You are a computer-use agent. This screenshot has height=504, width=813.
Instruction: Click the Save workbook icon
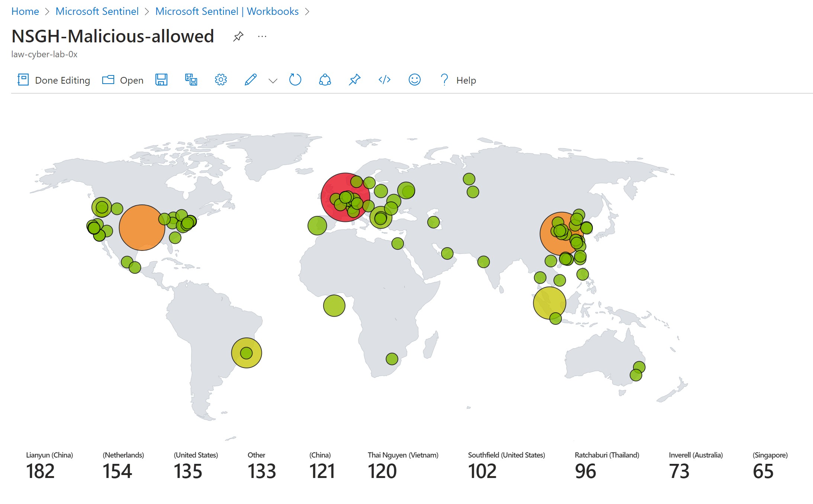[161, 80]
